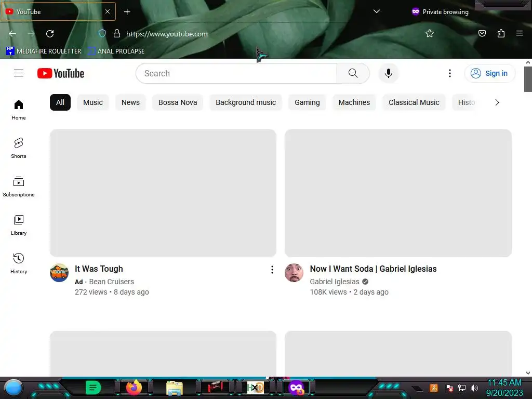532x399 pixels.
Task: Open Firefox application menu
Action: [520, 33]
